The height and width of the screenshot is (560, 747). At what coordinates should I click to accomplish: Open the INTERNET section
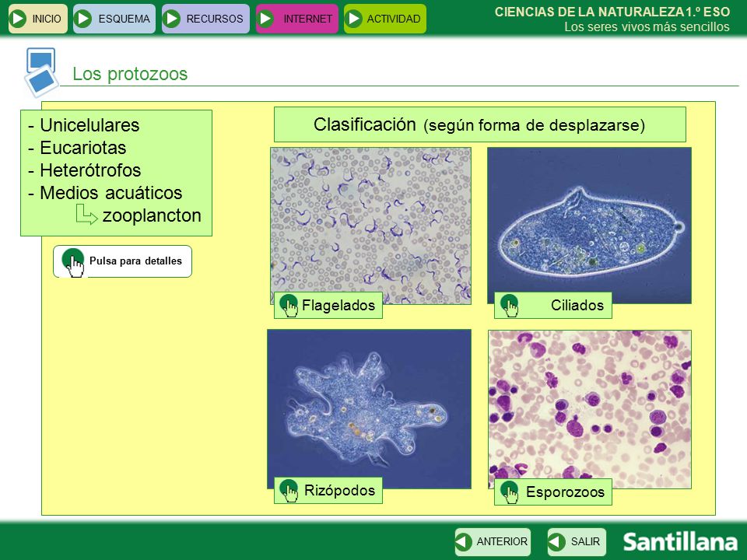297,19
